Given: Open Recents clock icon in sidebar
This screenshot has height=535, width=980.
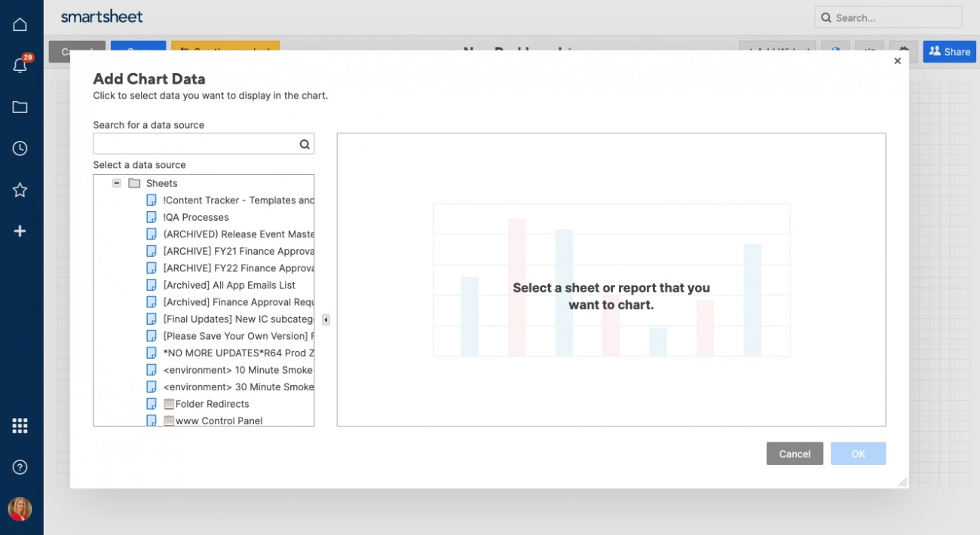Looking at the screenshot, I should [20, 148].
